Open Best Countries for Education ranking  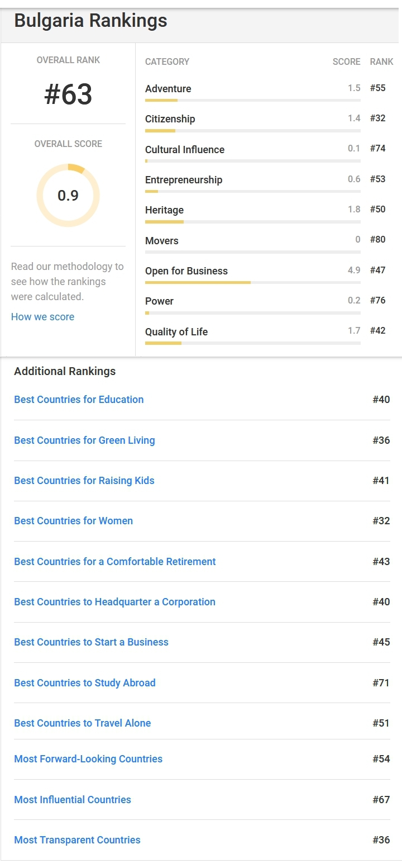(79, 400)
